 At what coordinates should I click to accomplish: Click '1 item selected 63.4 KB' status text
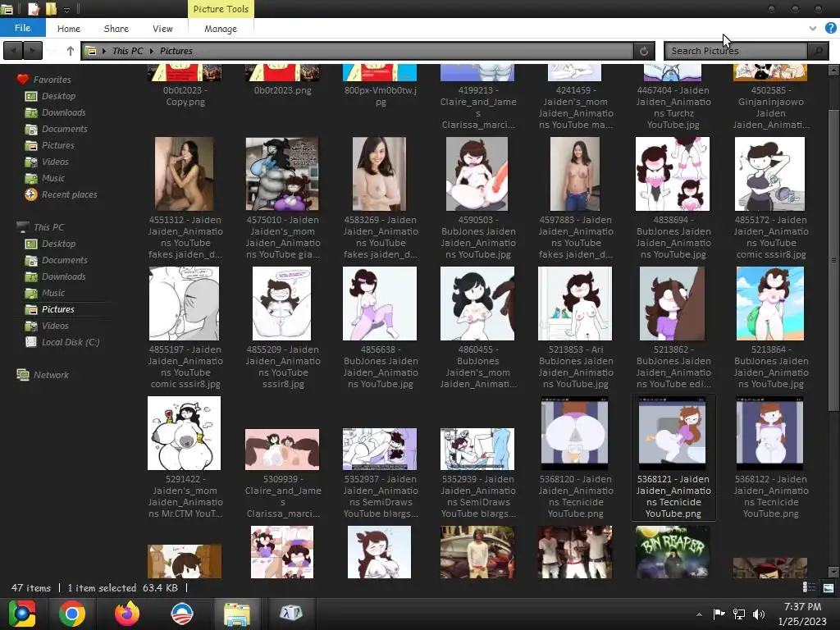[x=122, y=587]
